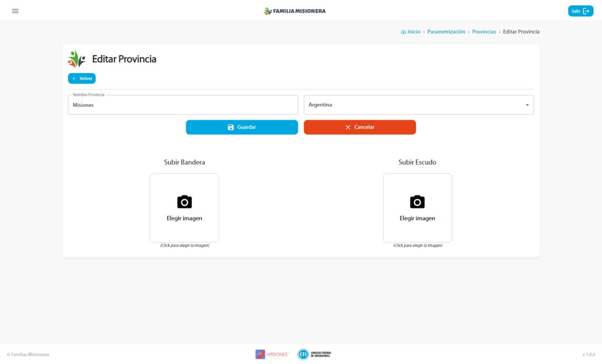Open the country selector showing Argentina
The height and width of the screenshot is (364, 602).
click(414, 105)
